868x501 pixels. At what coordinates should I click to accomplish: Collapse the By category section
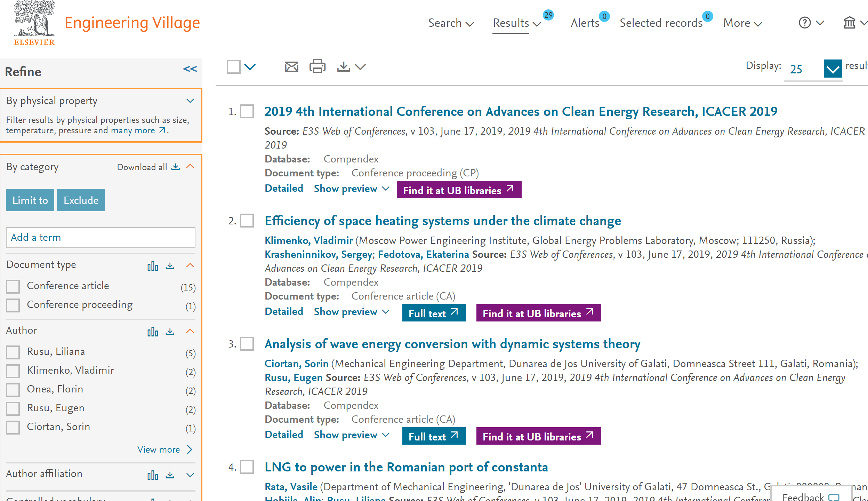pos(190,166)
